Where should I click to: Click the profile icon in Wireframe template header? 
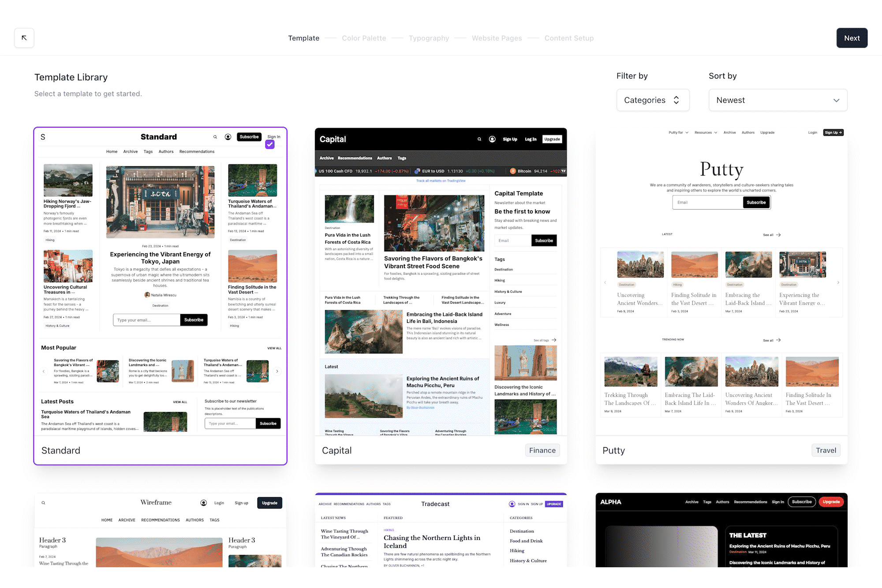[x=203, y=503]
